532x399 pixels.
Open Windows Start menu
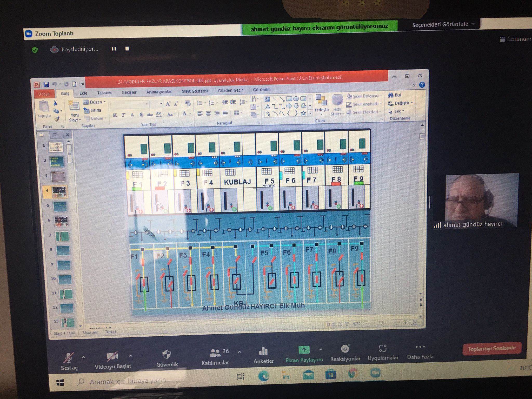[x=60, y=382]
